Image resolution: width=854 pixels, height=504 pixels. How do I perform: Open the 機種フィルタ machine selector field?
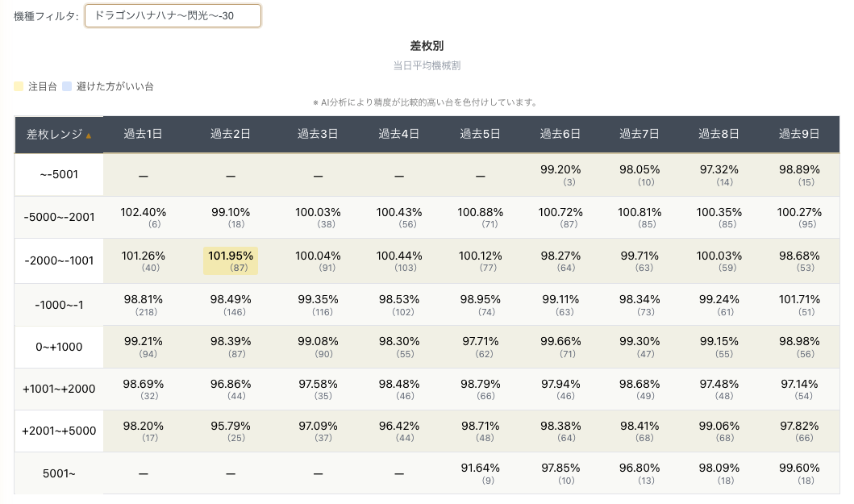pyautogui.click(x=173, y=16)
